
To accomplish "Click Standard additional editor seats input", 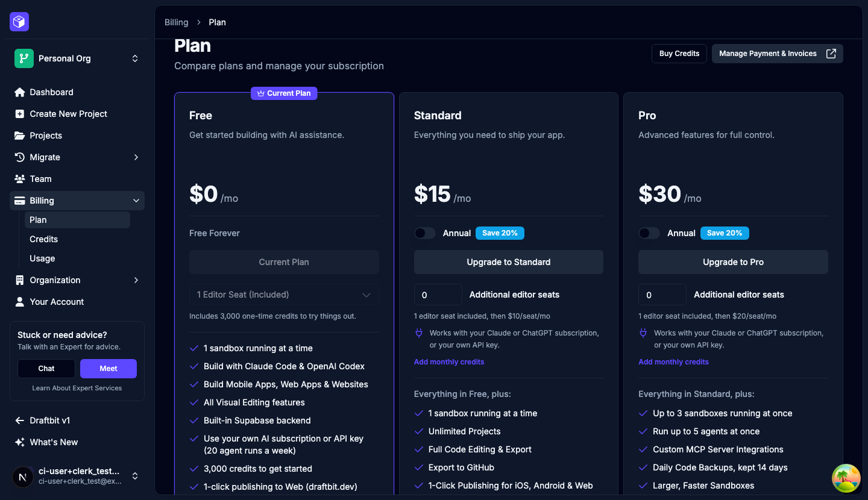I will pyautogui.click(x=438, y=295).
